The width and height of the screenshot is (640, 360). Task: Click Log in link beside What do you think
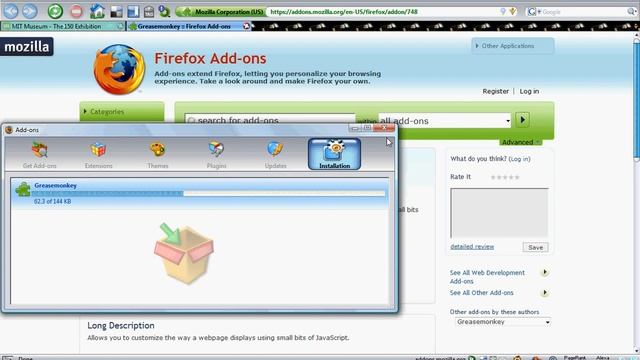point(519,159)
